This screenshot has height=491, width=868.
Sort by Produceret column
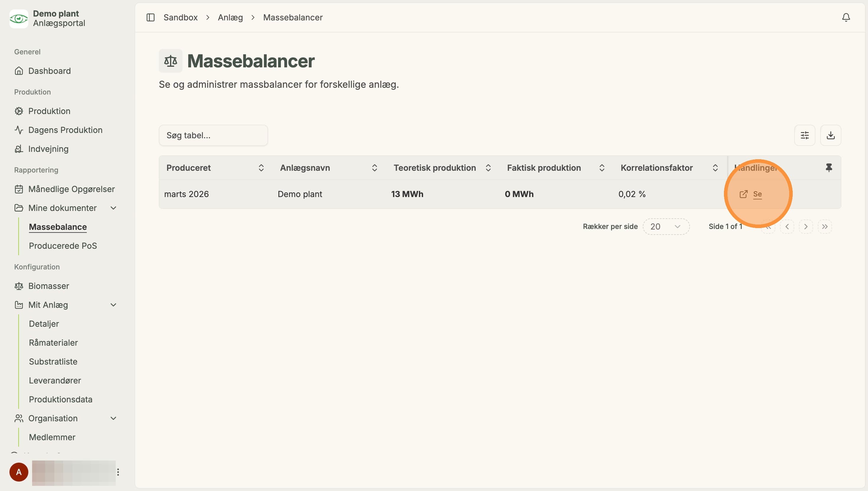tap(261, 168)
